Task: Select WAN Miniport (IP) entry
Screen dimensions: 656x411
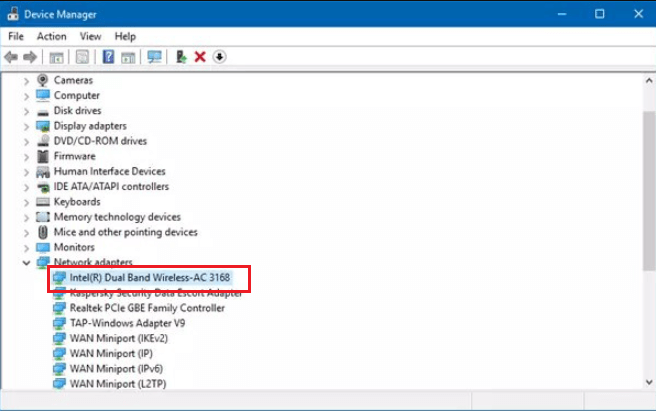Action: 111,353
